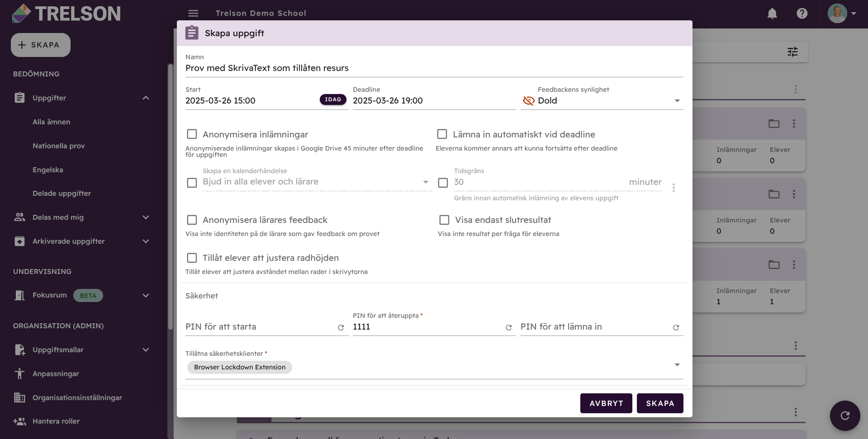Click the round refresh button at bottom right
This screenshot has height=439, width=868.
point(845,415)
